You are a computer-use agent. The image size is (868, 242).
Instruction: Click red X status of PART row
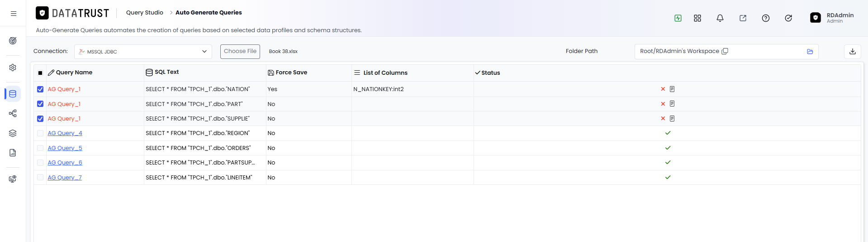[663, 104]
